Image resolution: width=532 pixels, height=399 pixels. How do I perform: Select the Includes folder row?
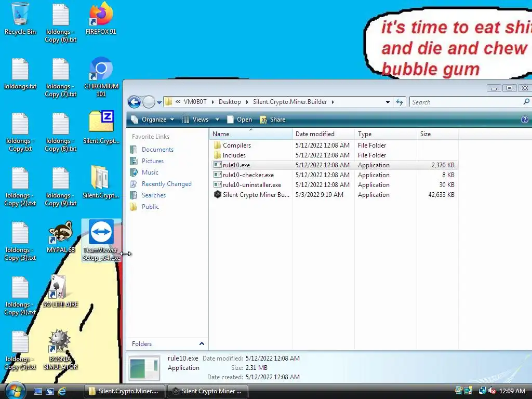(334, 155)
